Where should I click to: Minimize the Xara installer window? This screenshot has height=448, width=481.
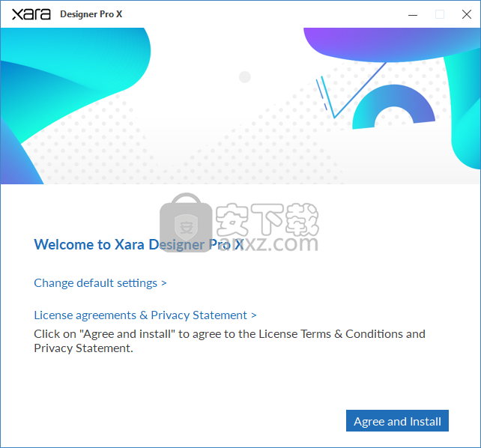(x=413, y=14)
